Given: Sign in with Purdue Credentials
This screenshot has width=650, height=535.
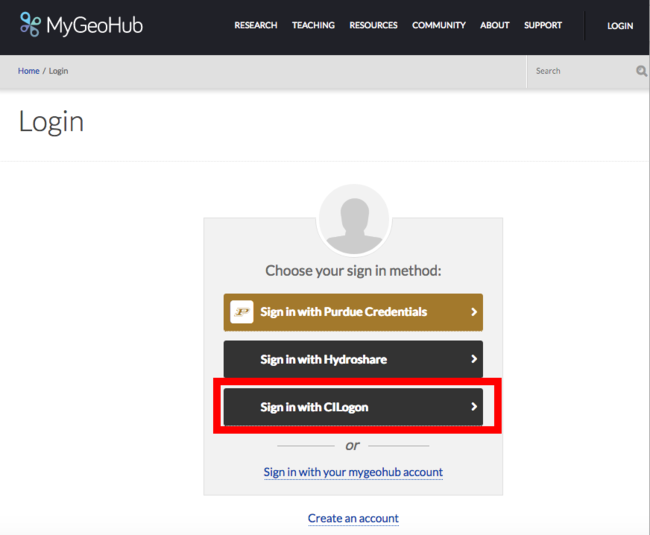Looking at the screenshot, I should click(343, 312).
